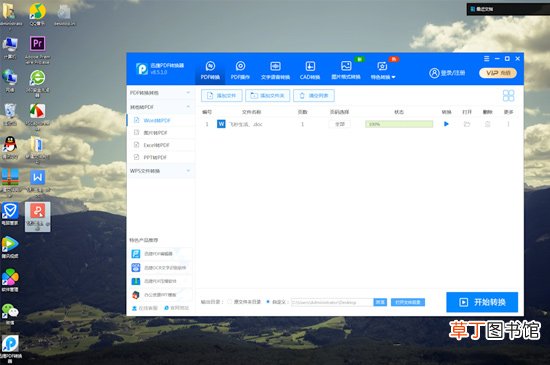Open the blue WPS Word document on desktop
This screenshot has height=365, width=550.
tap(38, 182)
